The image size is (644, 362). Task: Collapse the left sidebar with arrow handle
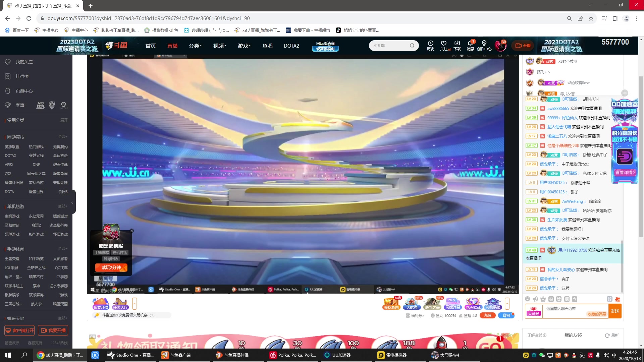73,202
